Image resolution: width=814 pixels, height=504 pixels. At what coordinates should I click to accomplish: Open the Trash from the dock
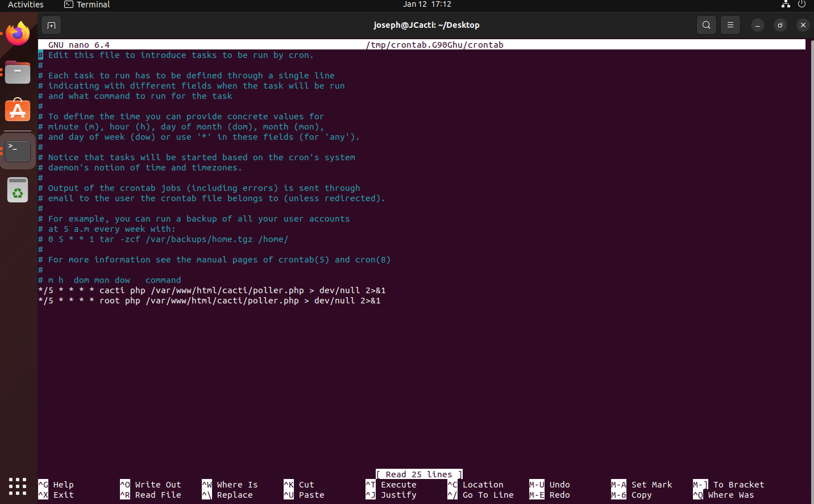click(x=18, y=190)
